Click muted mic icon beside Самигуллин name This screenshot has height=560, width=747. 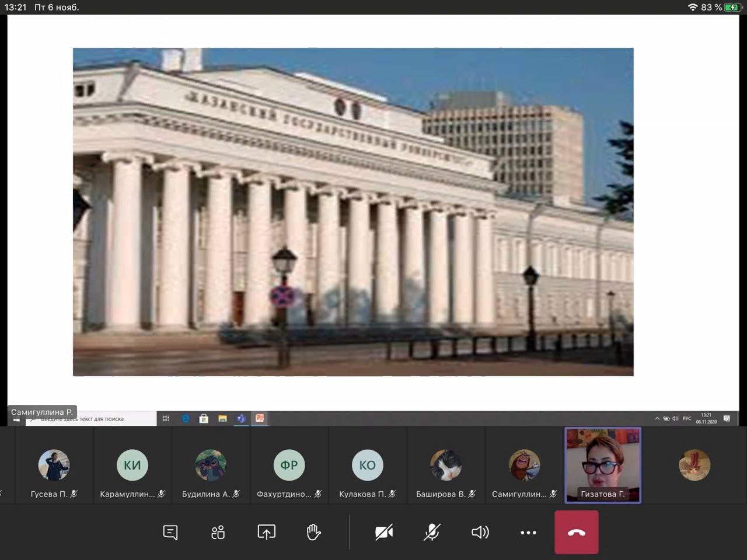553,494
